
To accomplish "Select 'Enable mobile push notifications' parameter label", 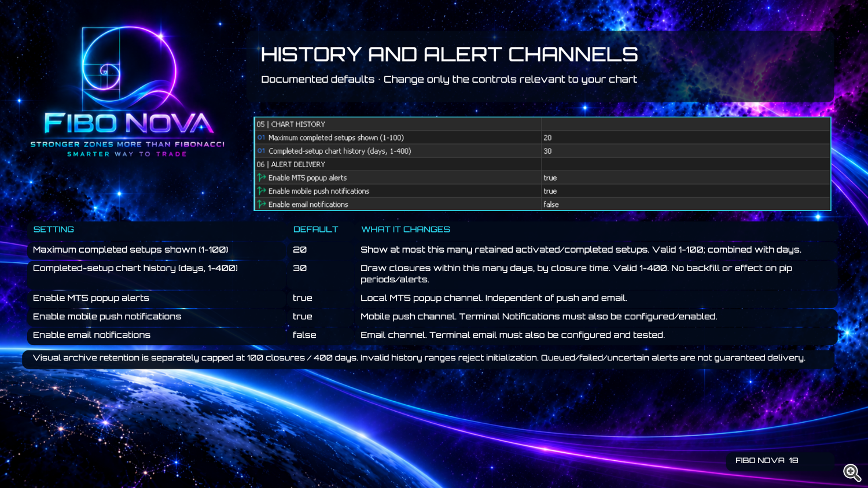I will (x=319, y=191).
